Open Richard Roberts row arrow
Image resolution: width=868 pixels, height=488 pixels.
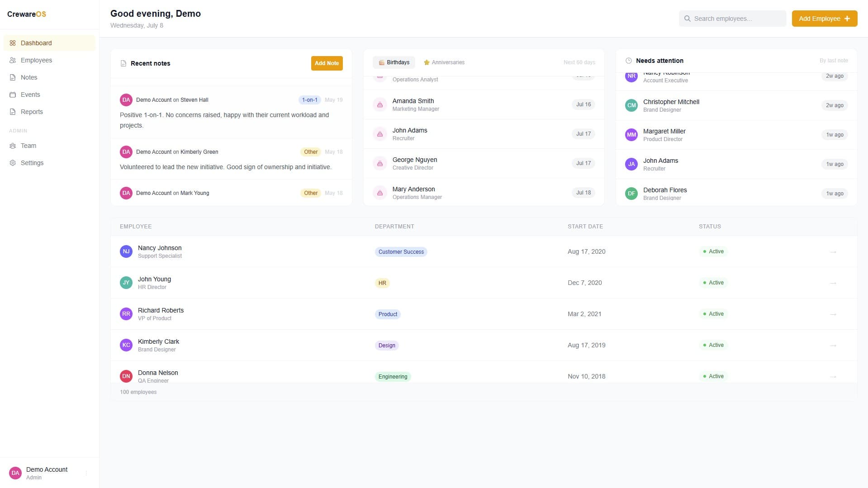833,314
